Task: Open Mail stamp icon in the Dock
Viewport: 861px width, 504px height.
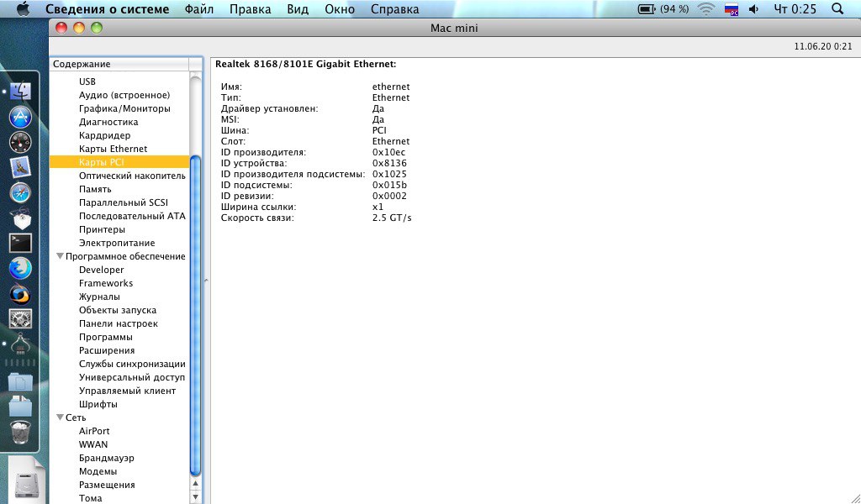Action: (x=21, y=167)
